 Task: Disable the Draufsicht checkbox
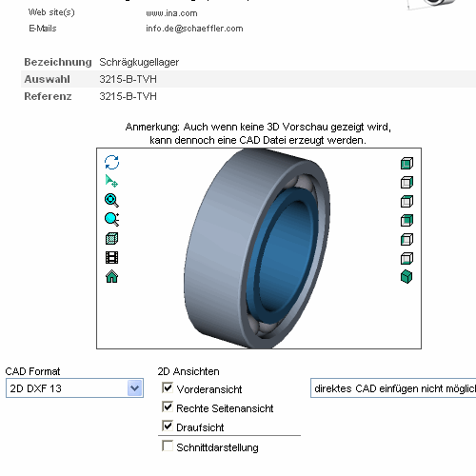168,426
